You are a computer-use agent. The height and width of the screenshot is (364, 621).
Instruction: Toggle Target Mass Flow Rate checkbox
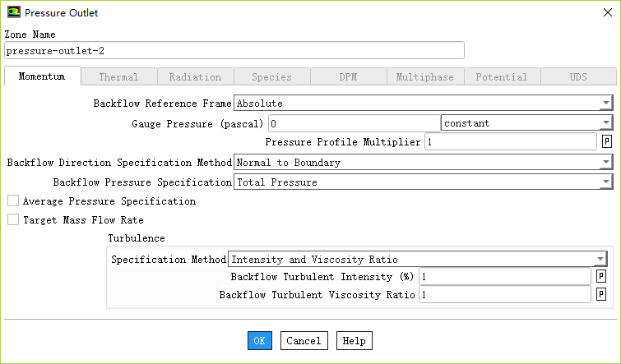click(13, 220)
